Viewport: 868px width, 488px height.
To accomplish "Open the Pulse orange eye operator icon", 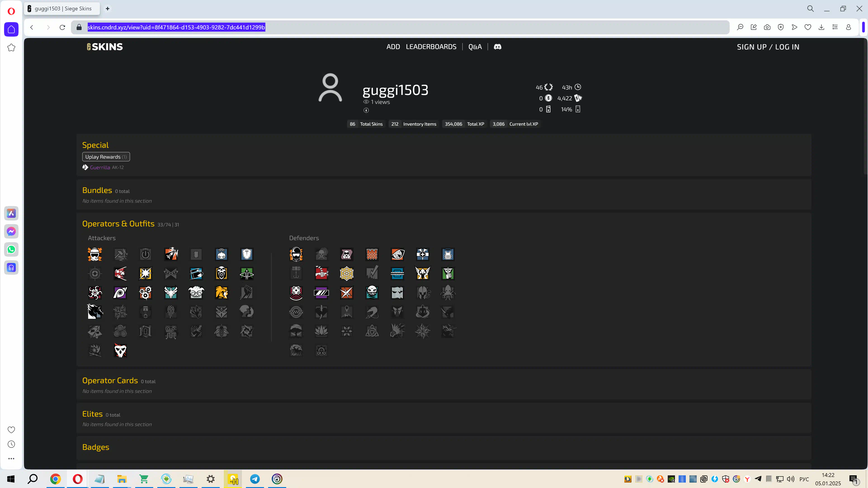I will coord(397,254).
